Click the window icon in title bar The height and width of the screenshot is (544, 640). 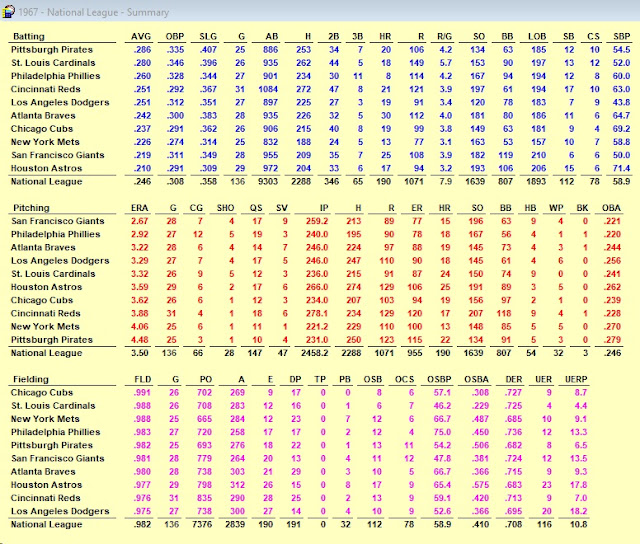coord(8,11)
